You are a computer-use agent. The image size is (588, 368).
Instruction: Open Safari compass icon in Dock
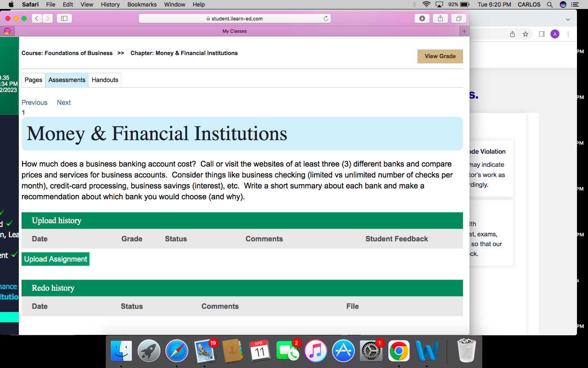click(177, 351)
